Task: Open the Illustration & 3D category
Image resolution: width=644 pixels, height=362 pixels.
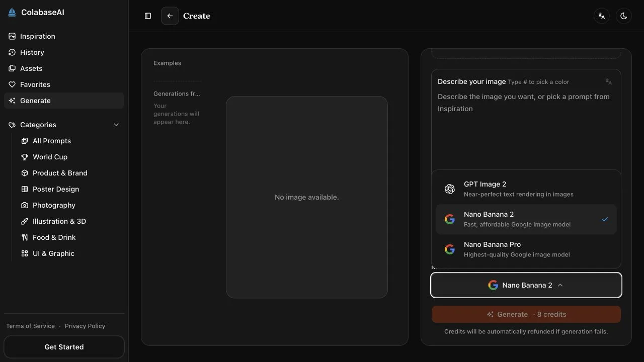Action: click(x=70, y=221)
